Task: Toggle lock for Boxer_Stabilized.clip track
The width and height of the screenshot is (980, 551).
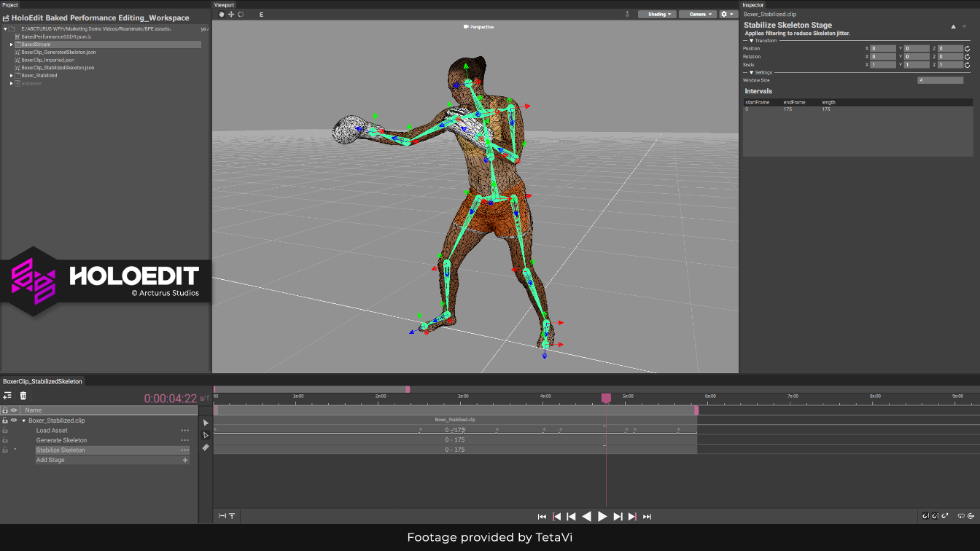Action: pyautogui.click(x=5, y=421)
